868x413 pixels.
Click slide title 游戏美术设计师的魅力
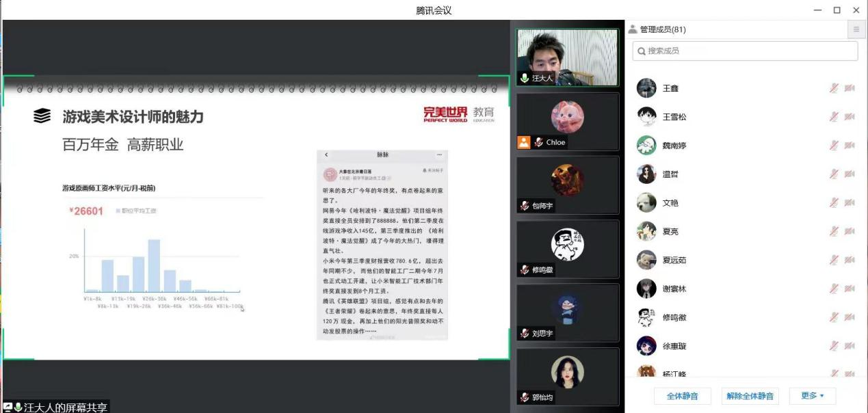(133, 117)
